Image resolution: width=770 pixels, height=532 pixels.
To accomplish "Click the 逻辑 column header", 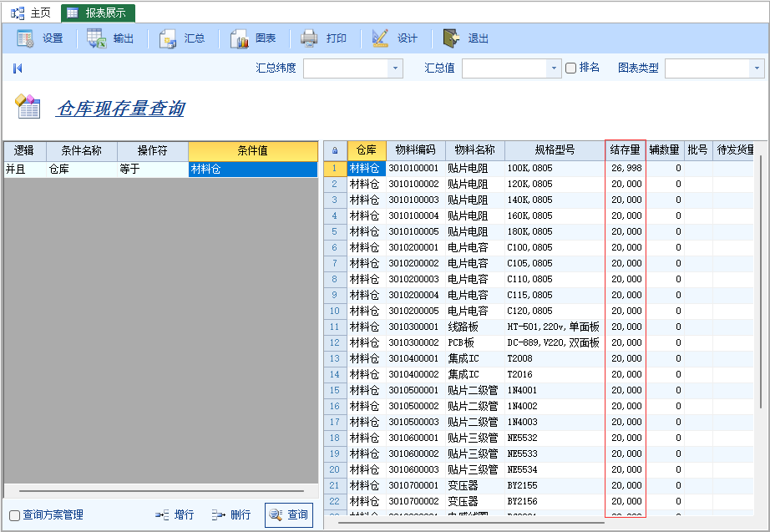I will pyautogui.click(x=24, y=151).
